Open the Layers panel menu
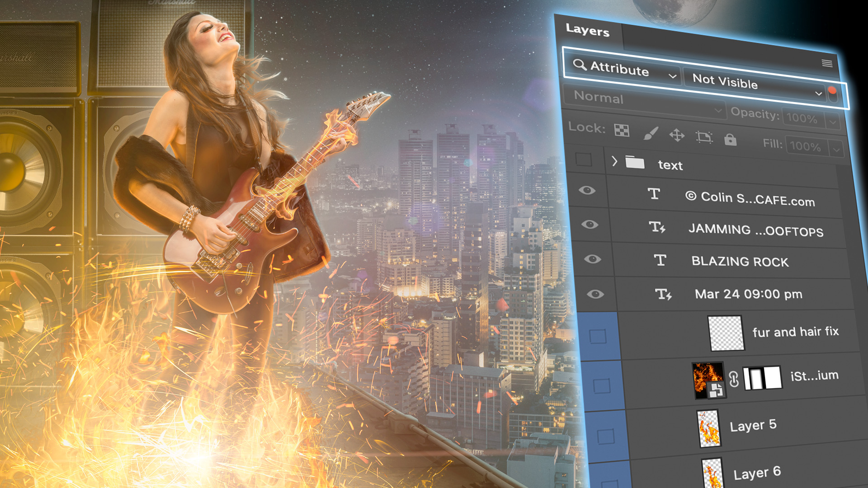 (x=827, y=63)
